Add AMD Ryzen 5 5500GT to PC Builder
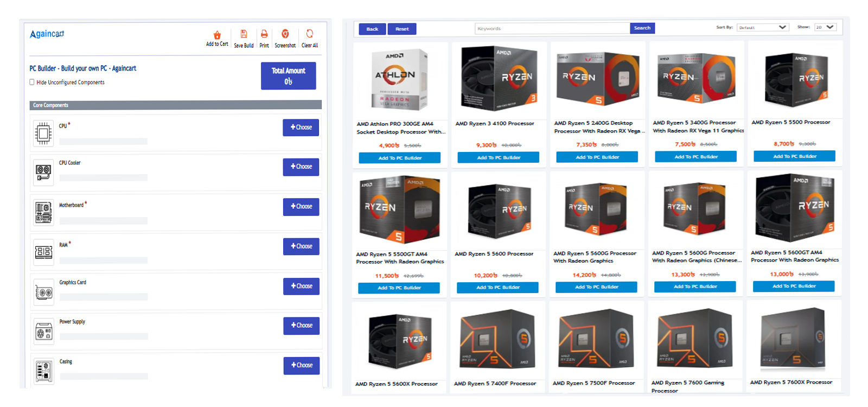The height and width of the screenshot is (407, 868). [399, 288]
